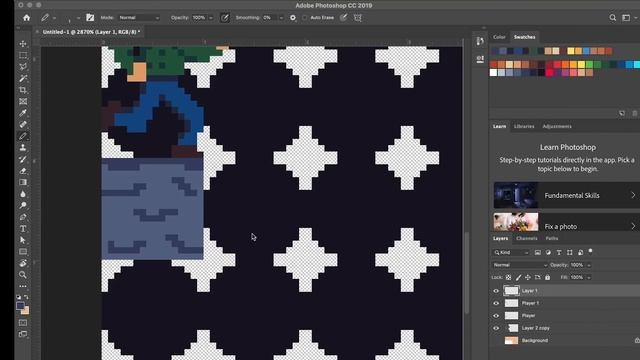Open Fundamental Skills tutorials
The image size is (640, 360).
point(566,195)
